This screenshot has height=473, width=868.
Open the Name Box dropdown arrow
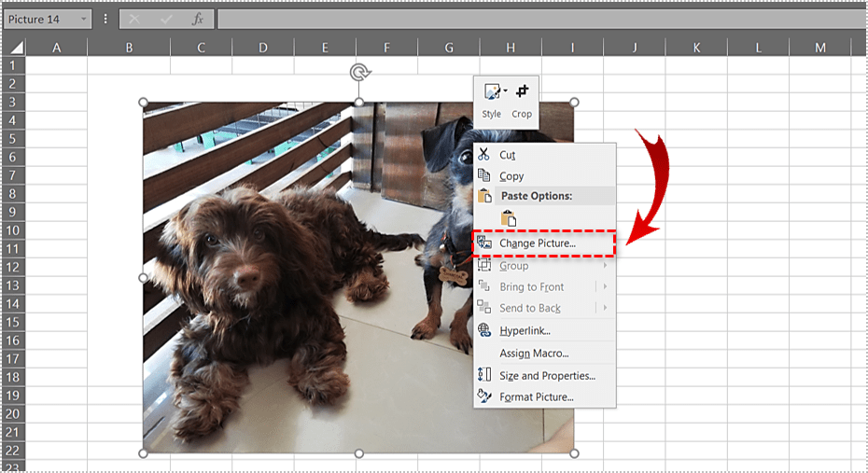pyautogui.click(x=83, y=19)
